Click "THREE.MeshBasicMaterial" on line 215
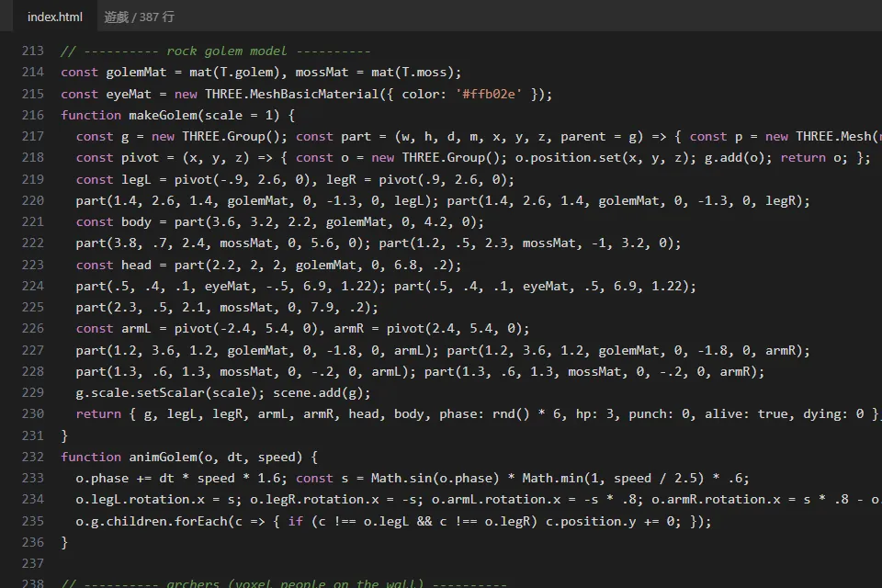This screenshot has width=882, height=588. 291,94
